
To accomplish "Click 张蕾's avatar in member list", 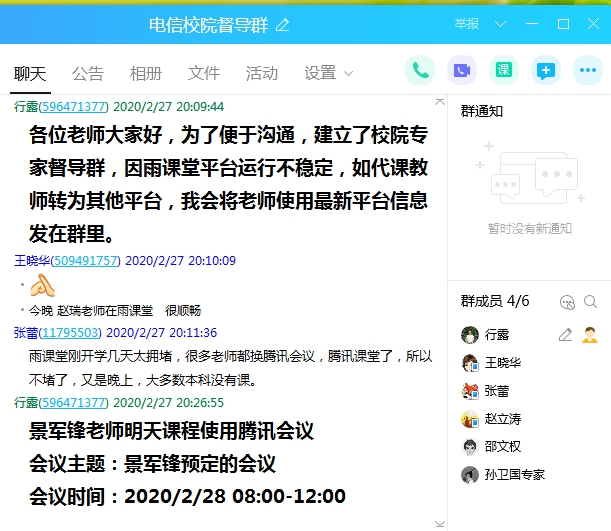I will coord(470,391).
